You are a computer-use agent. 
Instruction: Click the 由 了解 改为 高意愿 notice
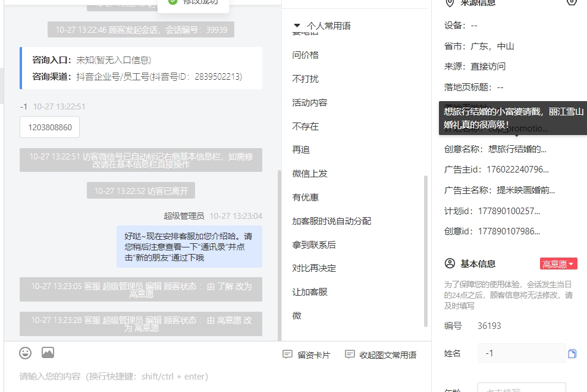click(x=141, y=290)
